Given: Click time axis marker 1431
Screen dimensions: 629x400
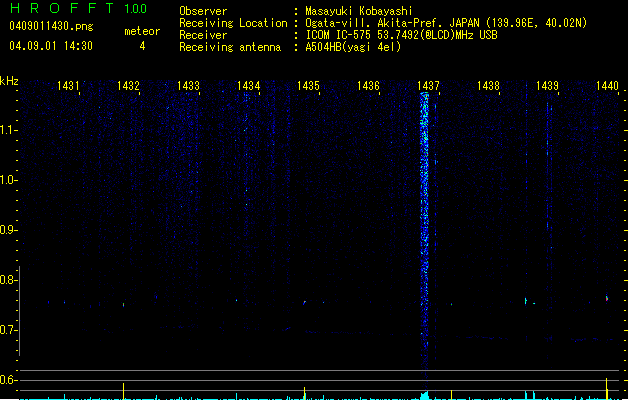Looking at the screenshot, I should click(x=68, y=86).
